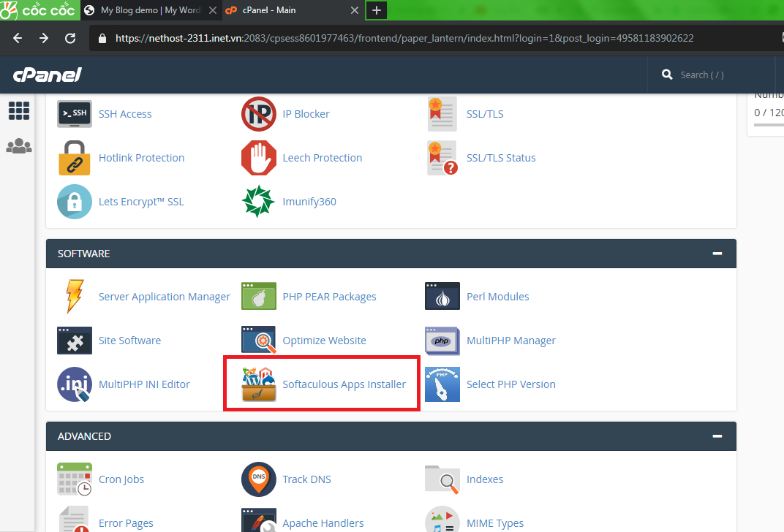Image resolution: width=784 pixels, height=532 pixels.
Task: Open the SSH Access link
Action: click(x=125, y=114)
